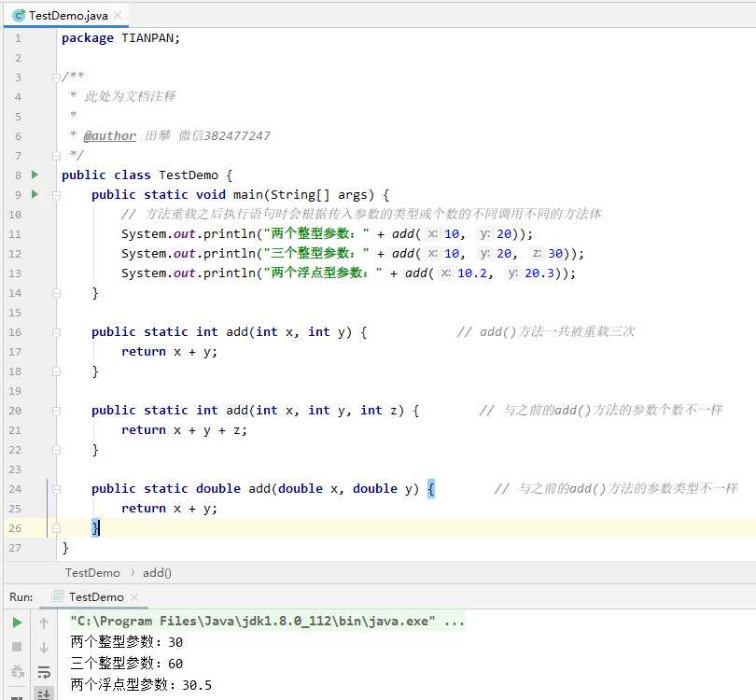Collapse the doc comment at line 3
This screenshot has height=700, width=756.
pyautogui.click(x=56, y=77)
